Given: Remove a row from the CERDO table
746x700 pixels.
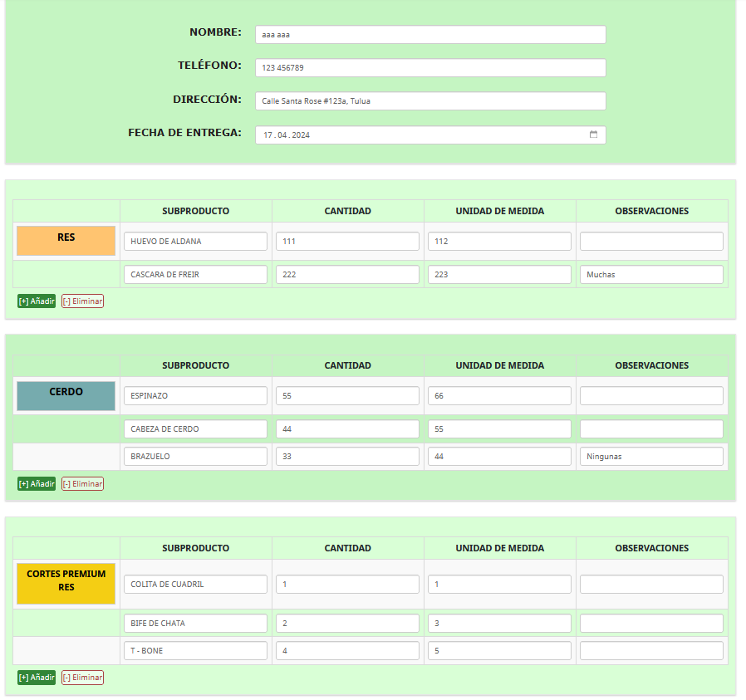Looking at the screenshot, I should [82, 483].
